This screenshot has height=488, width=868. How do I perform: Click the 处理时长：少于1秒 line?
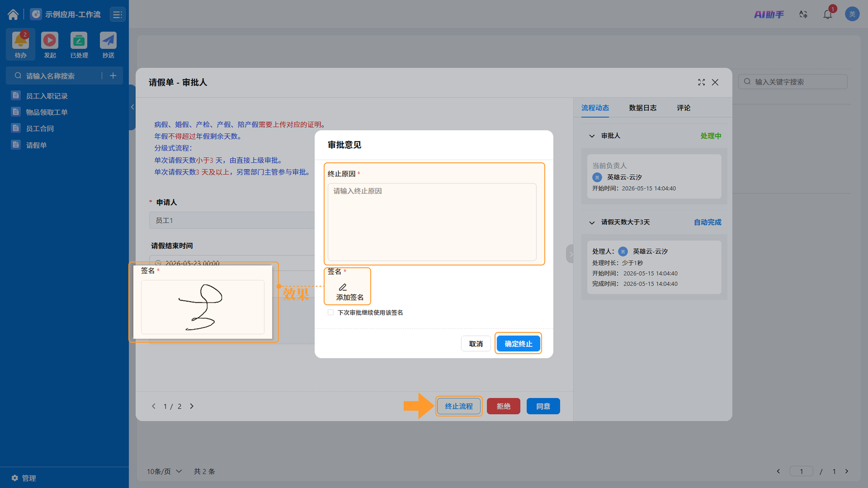tap(617, 263)
